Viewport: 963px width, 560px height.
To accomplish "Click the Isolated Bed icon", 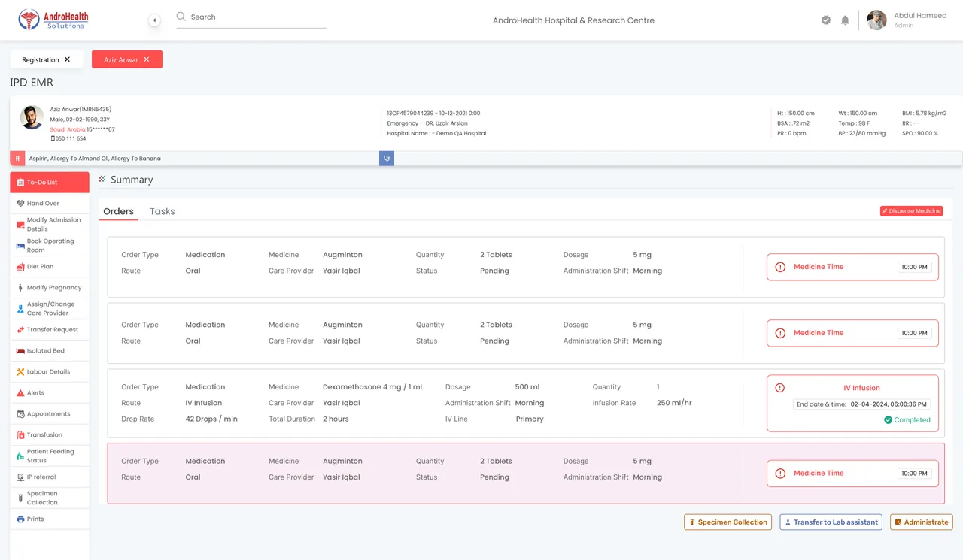I will coord(20,351).
